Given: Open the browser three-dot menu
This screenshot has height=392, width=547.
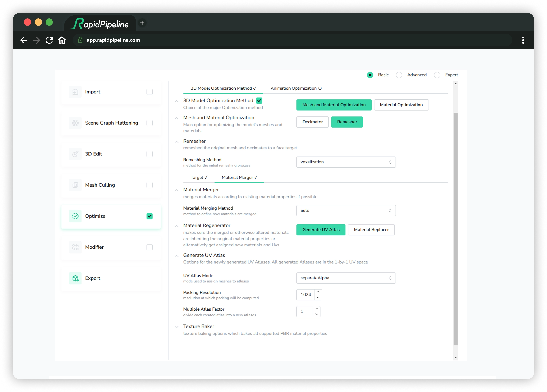Looking at the screenshot, I should pos(523,40).
